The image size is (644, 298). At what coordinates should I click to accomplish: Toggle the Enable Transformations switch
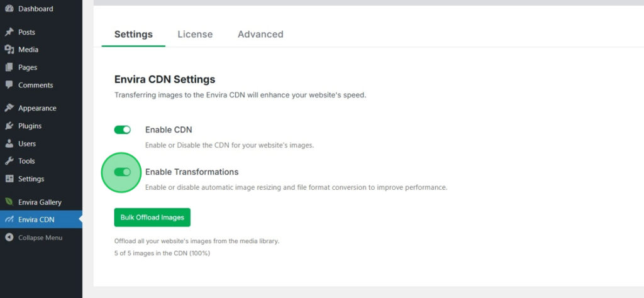click(x=123, y=172)
